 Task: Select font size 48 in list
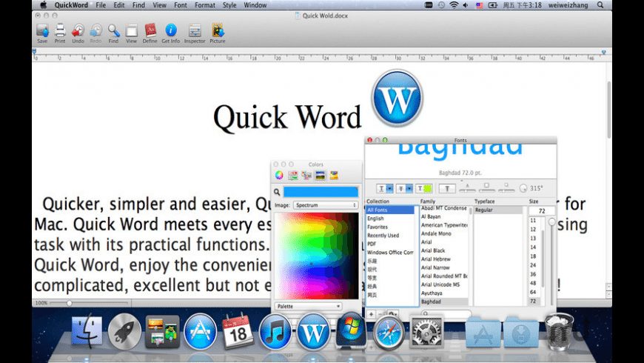[x=533, y=283]
